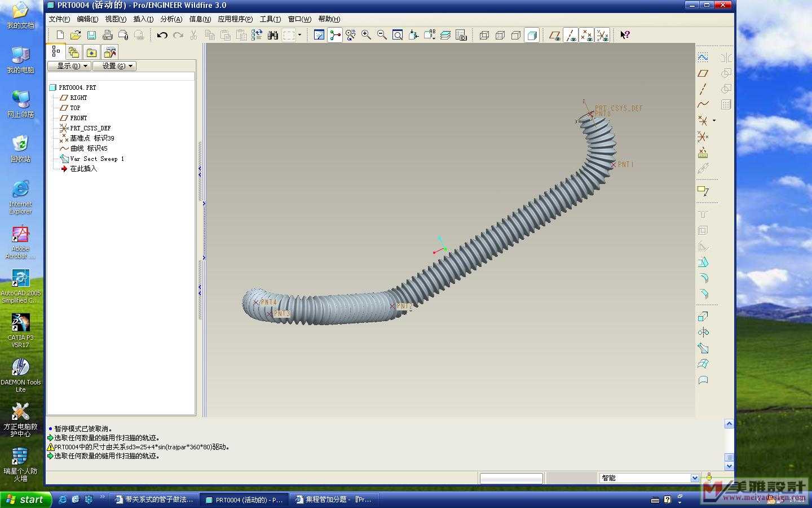Switch to the Folder Browser navigator tab
This screenshot has height=508, width=812.
click(74, 52)
